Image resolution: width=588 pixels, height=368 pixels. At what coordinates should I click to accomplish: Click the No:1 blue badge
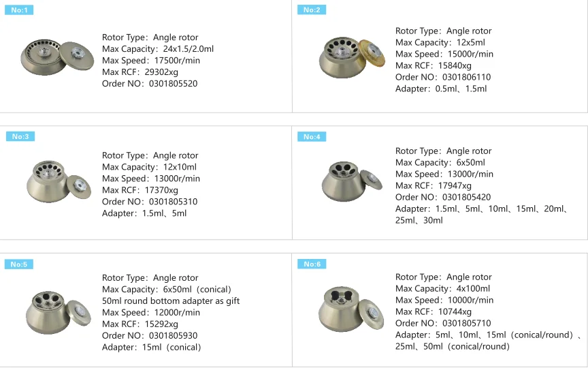[18, 10]
